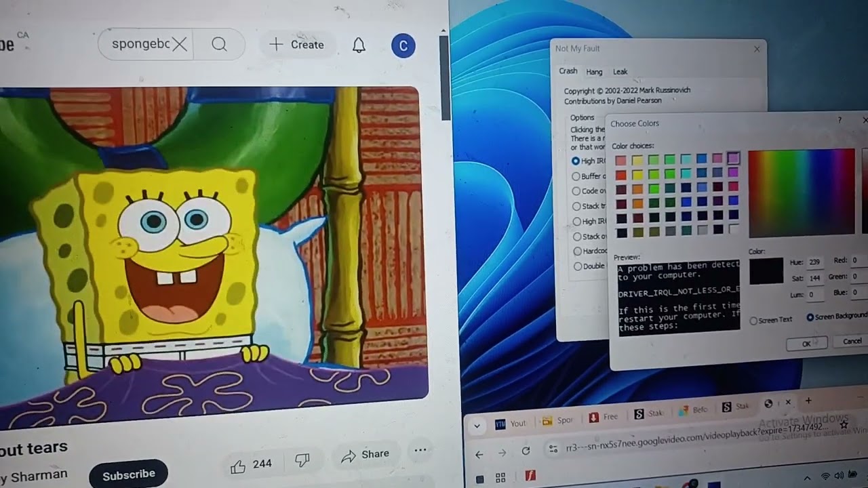Expand the browser tab search dropdown
The width and height of the screenshot is (868, 488).
477,426
